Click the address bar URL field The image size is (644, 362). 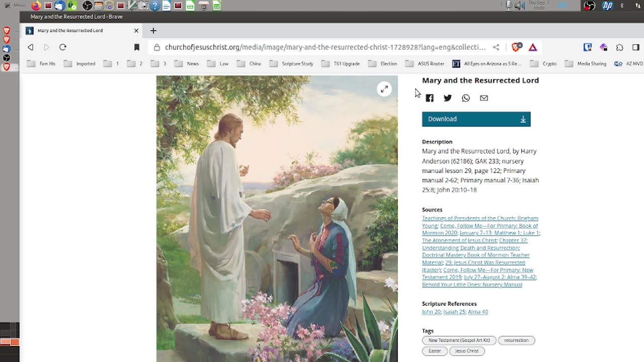pos(325,47)
